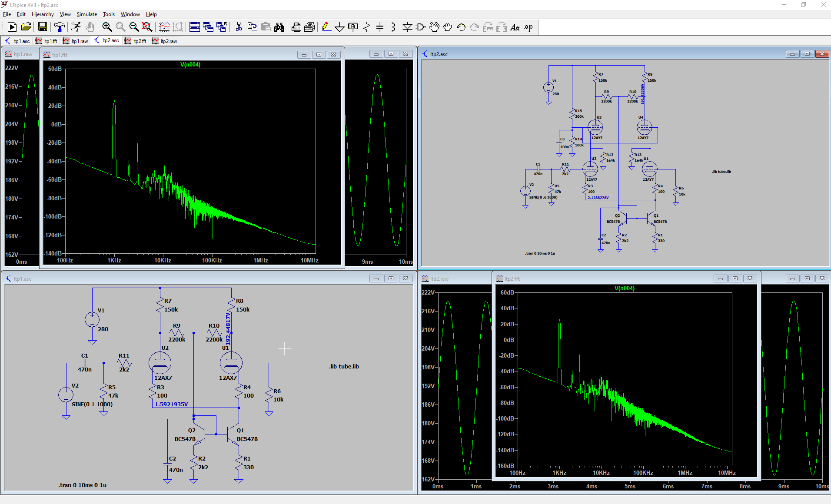Screen dimensions: 831x504
Task: Close the ltp2.asc schematic window
Action: point(822,54)
